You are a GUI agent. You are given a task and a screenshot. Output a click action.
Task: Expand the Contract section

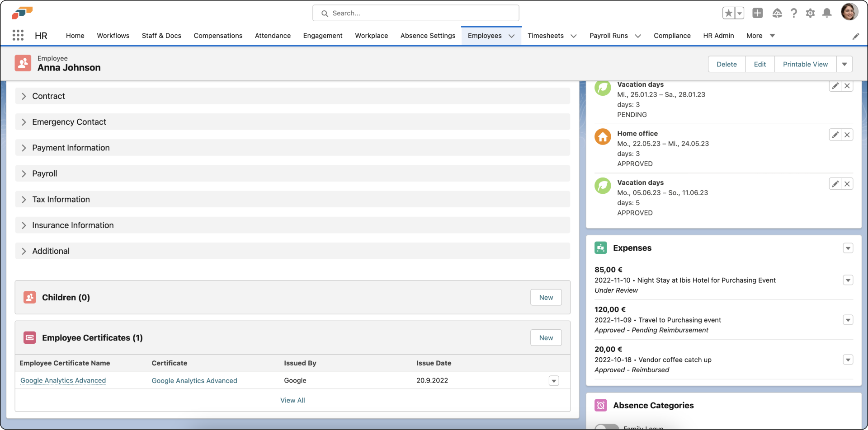pos(49,96)
